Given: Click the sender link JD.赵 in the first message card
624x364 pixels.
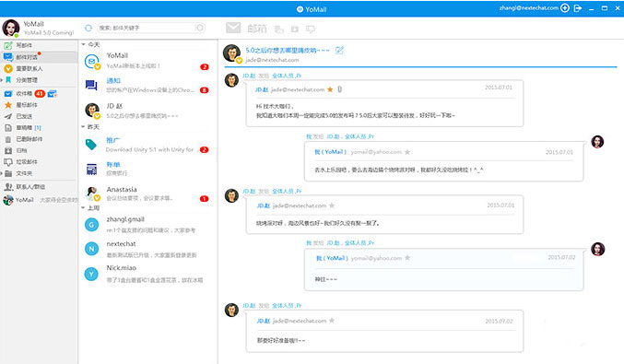Looking at the screenshot, I should coord(262,90).
